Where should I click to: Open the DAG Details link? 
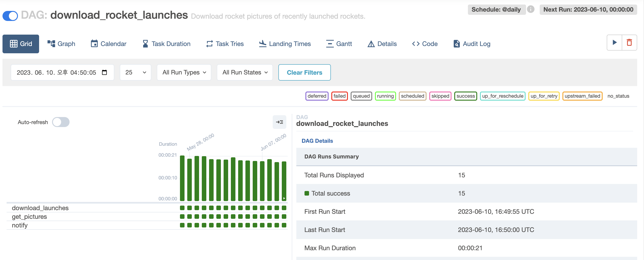pos(317,141)
